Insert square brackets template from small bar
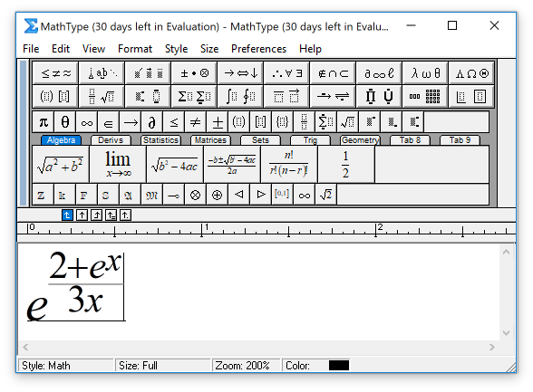The width and height of the screenshot is (533, 392). click(261, 122)
